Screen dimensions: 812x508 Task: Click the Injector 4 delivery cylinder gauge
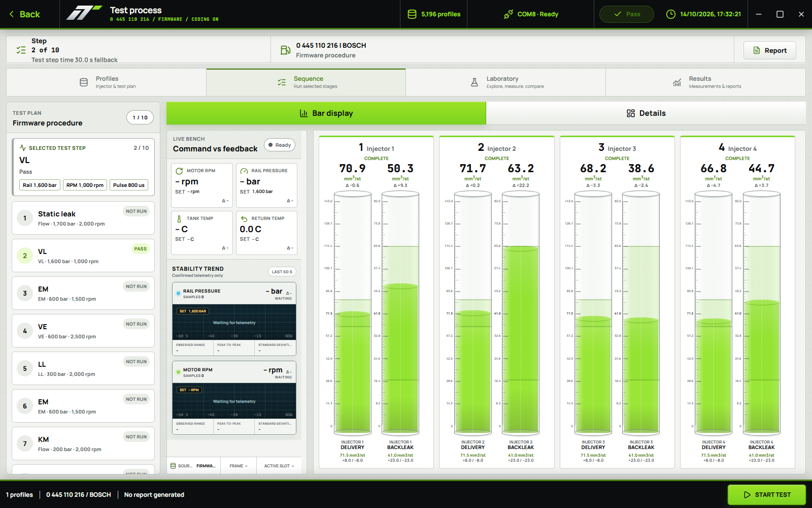(714, 313)
